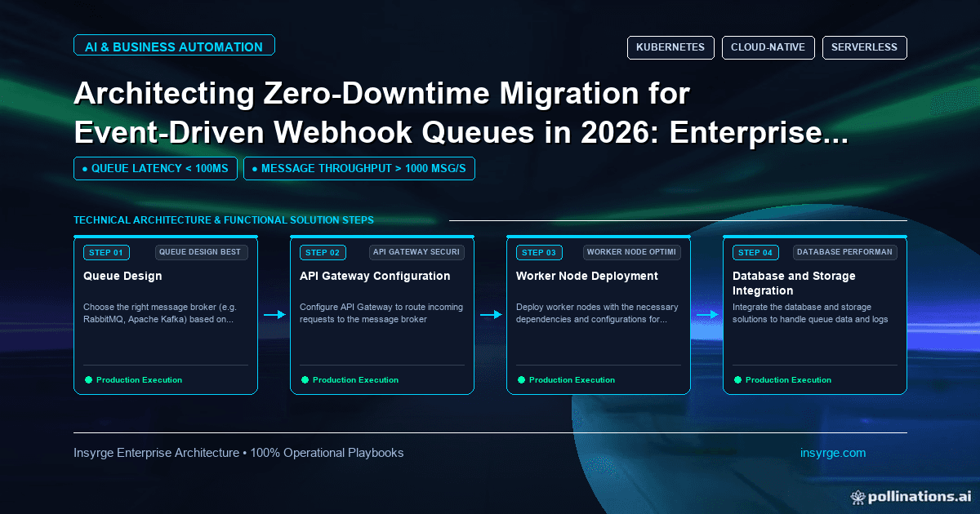Image resolution: width=980 pixels, height=514 pixels.
Task: Click the green status dot in Queue Design card
Action: (x=88, y=379)
